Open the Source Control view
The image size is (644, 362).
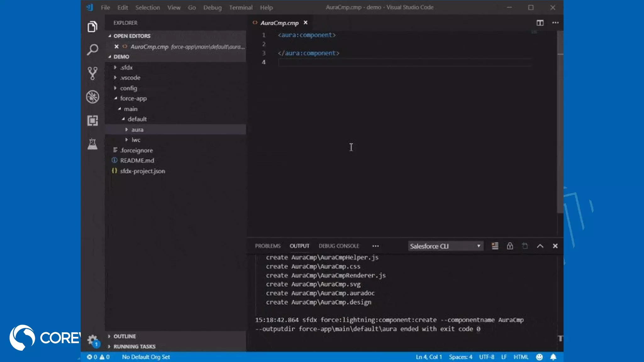[x=92, y=73]
